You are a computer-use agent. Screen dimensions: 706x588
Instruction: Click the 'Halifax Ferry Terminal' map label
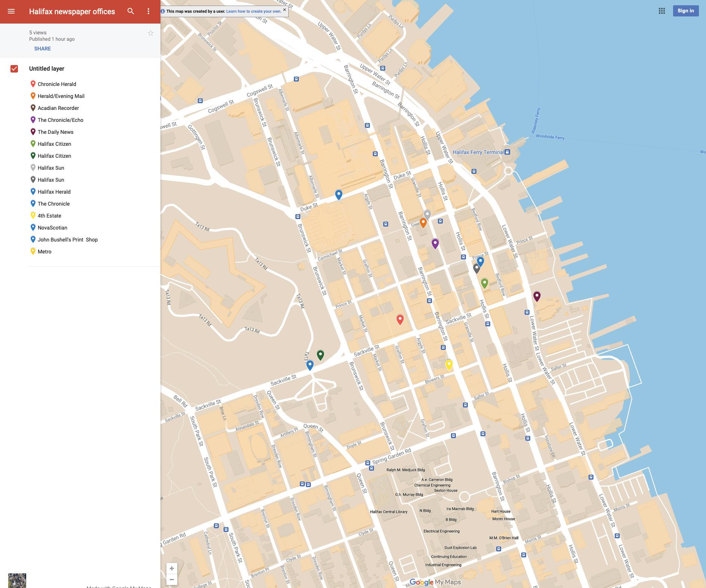[478, 152]
